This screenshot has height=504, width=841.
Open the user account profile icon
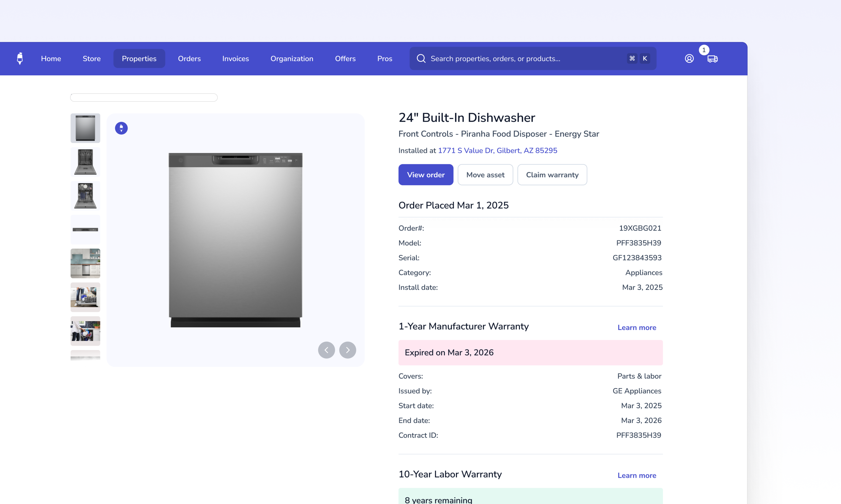point(689,58)
